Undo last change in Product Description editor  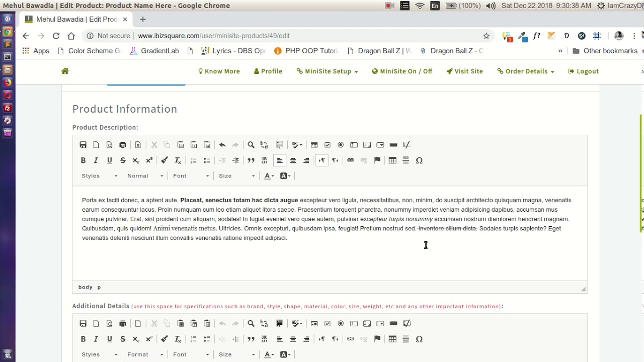[222, 145]
